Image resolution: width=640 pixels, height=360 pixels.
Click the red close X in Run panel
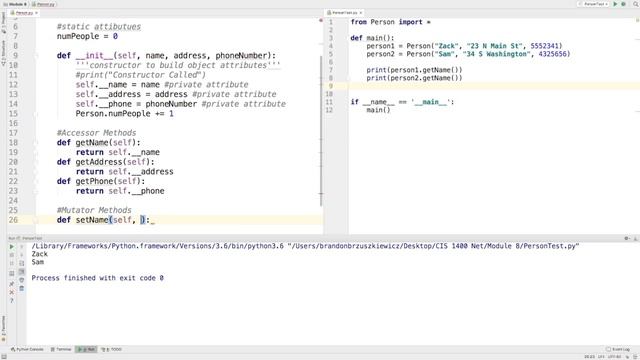11,292
